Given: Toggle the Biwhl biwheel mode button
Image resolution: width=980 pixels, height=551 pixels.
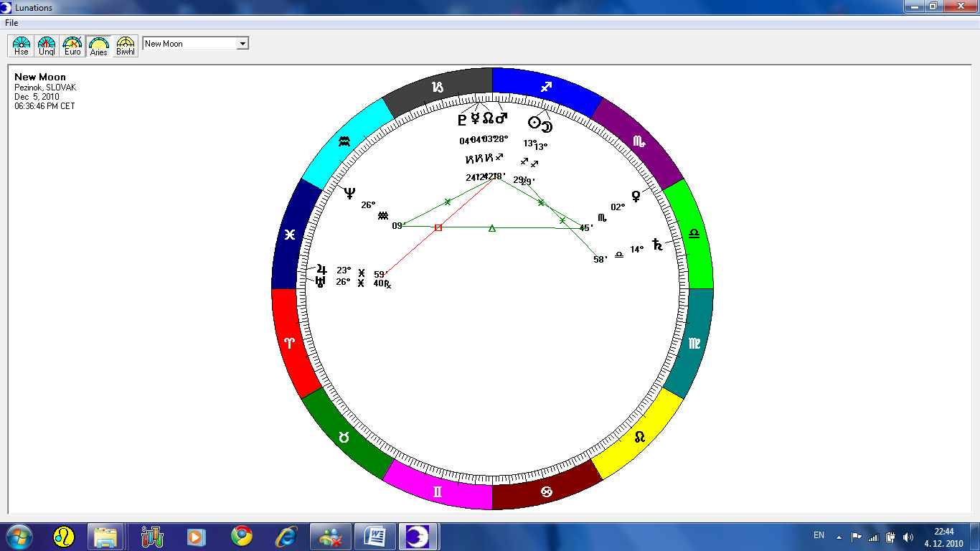Looking at the screenshot, I should [x=126, y=46].
